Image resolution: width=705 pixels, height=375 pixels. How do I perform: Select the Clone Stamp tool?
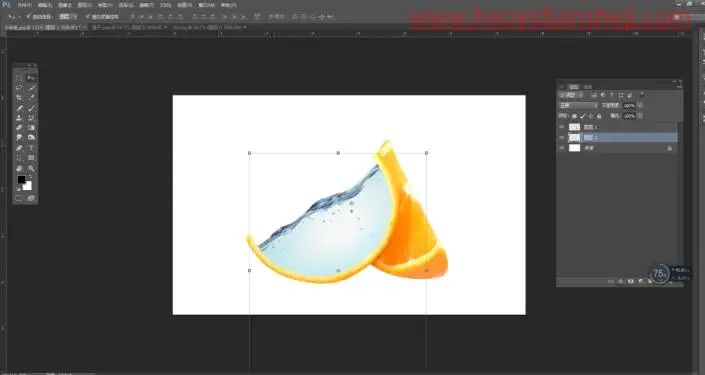[19, 118]
